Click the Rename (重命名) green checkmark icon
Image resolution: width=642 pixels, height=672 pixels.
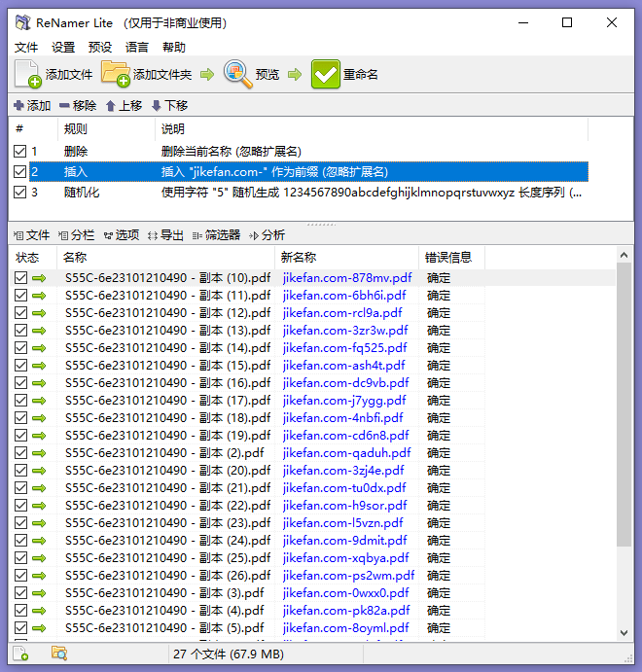pyautogui.click(x=325, y=74)
